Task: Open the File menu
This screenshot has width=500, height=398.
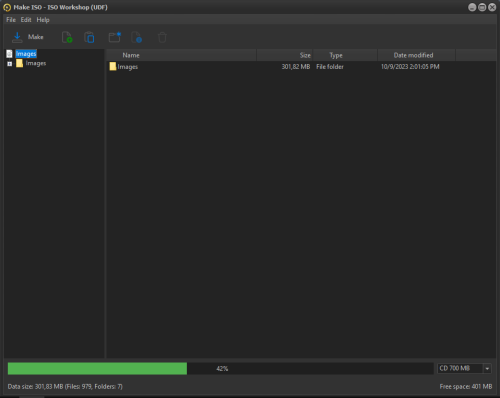Action: click(11, 20)
